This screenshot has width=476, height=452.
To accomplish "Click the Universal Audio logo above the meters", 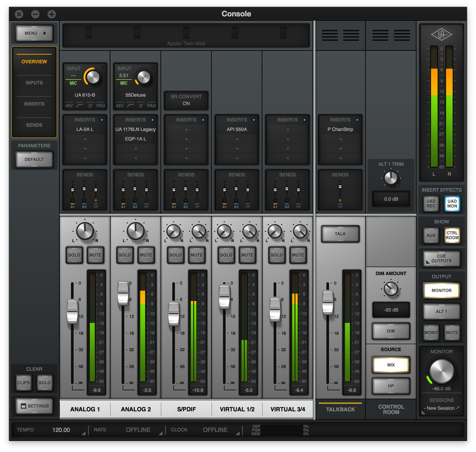I will 442,34.
